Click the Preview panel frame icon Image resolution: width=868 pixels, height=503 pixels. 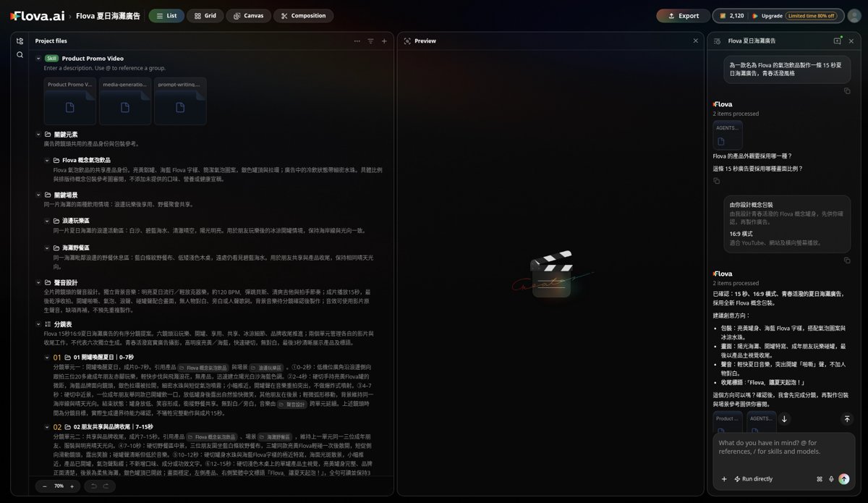407,41
